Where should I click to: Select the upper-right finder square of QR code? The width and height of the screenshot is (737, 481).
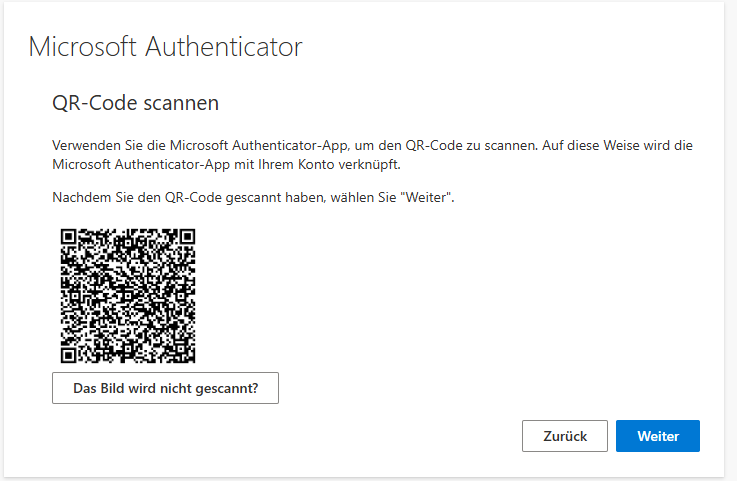[187, 237]
